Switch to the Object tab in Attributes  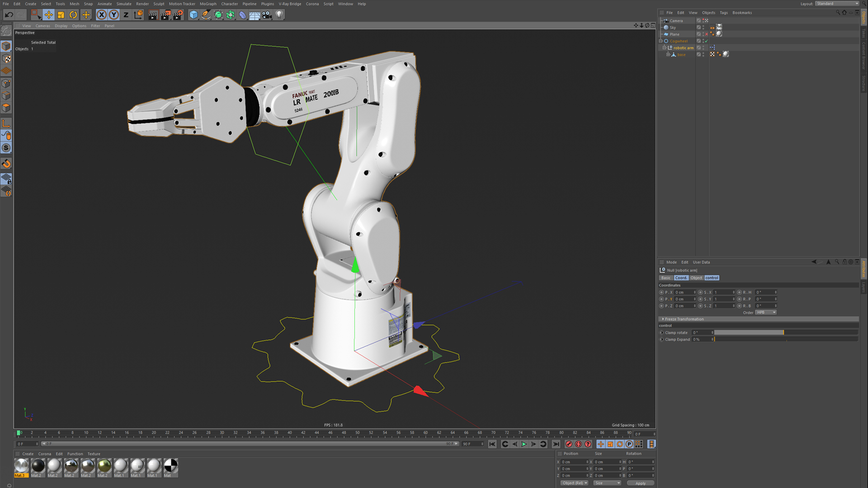(x=696, y=278)
